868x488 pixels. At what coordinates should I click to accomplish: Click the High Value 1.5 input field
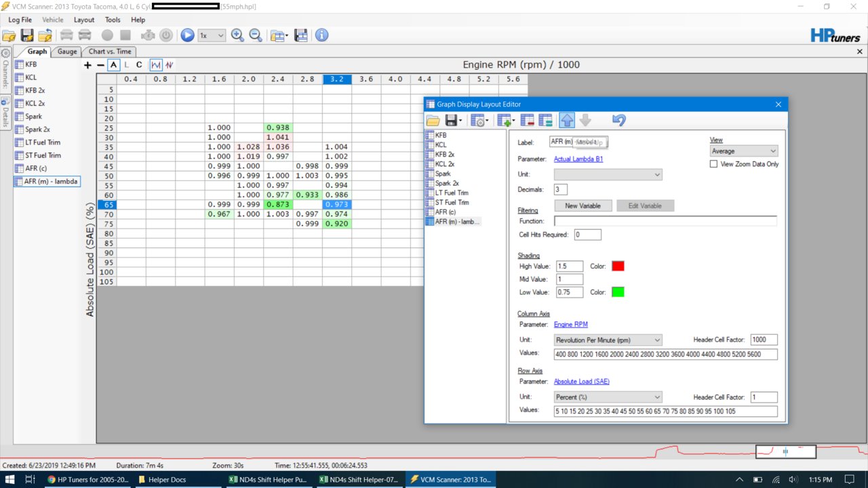click(570, 266)
